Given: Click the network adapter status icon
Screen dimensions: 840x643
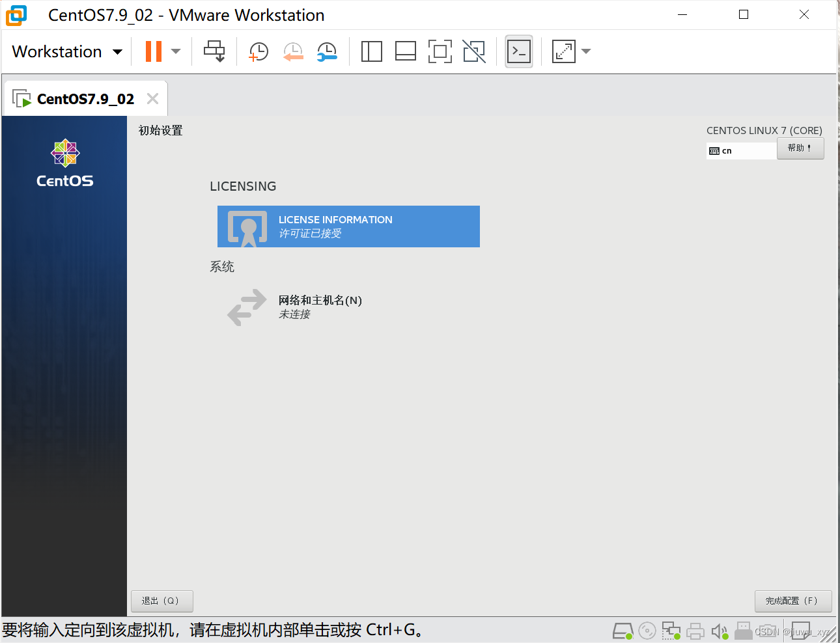Looking at the screenshot, I should point(671,631).
